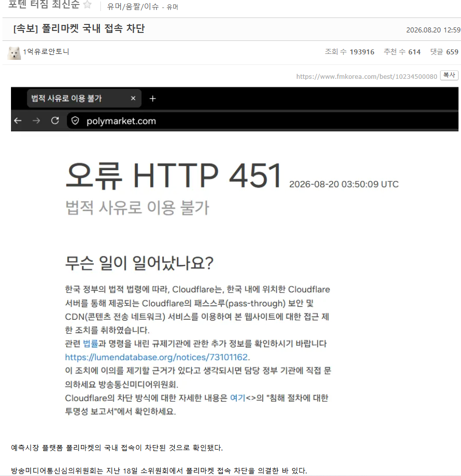Close the 법적 사유로 이용 불가 browser tab

(133, 98)
